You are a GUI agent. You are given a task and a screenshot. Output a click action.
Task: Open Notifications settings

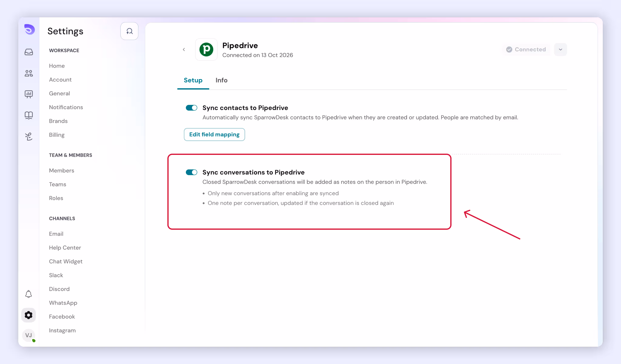[x=66, y=107]
